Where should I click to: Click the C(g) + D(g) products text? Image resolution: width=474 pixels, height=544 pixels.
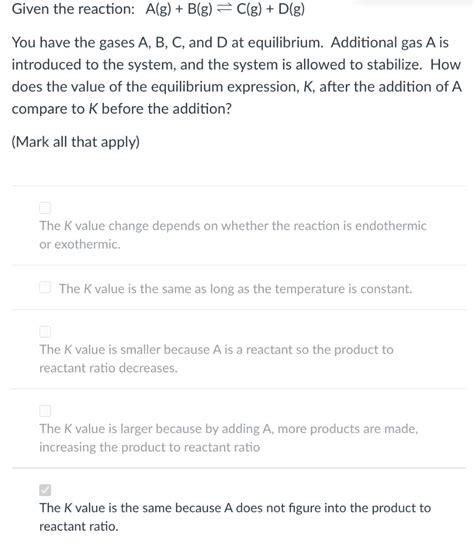click(271, 9)
